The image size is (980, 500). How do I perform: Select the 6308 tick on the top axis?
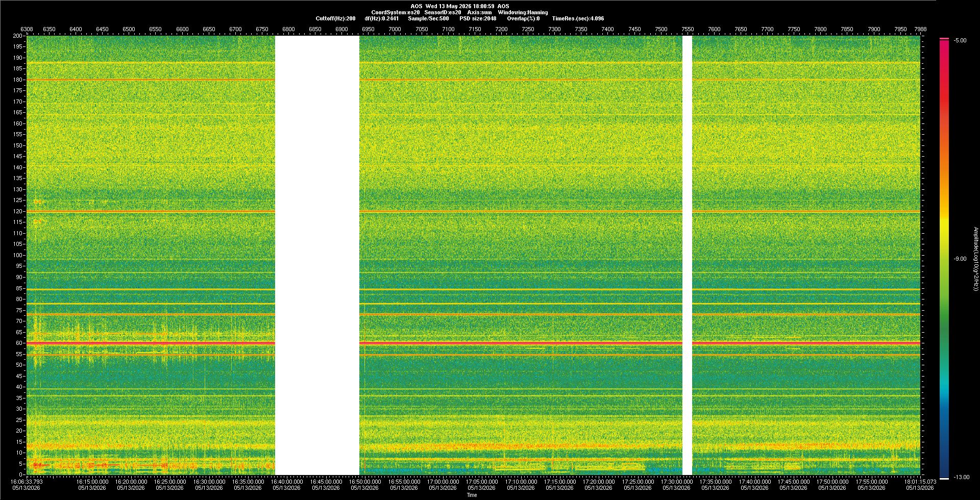click(x=27, y=29)
